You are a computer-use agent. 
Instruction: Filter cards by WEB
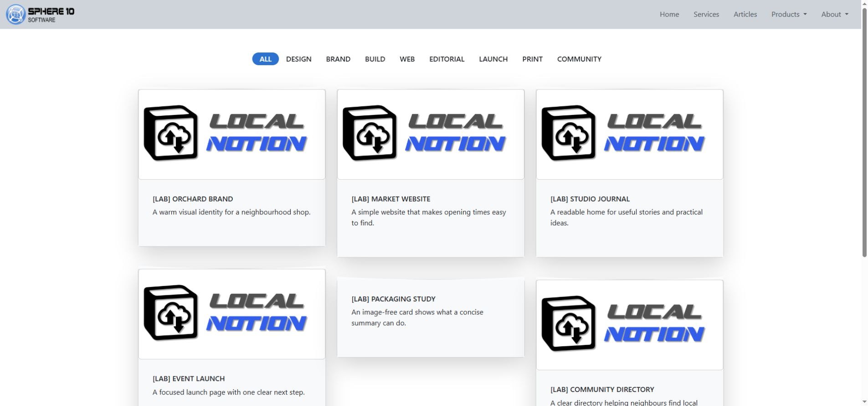pyautogui.click(x=407, y=59)
